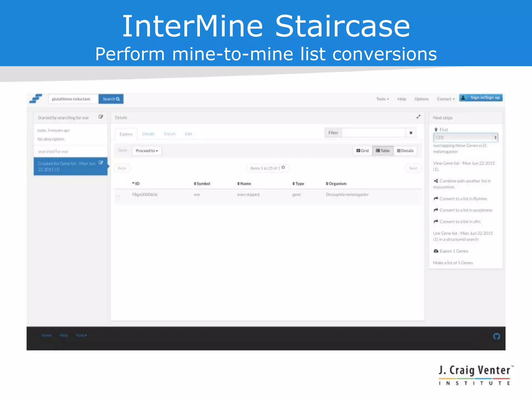
Task: Click edit icon on Created list step
Action: click(101, 163)
